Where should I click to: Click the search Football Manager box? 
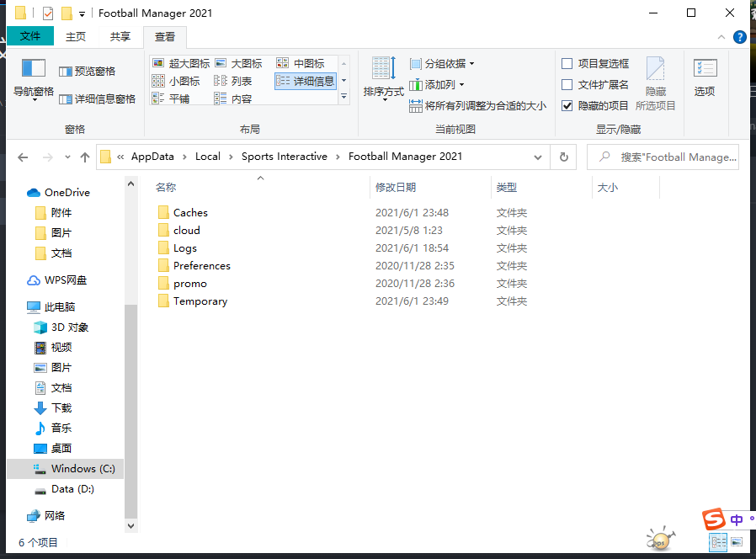point(663,157)
